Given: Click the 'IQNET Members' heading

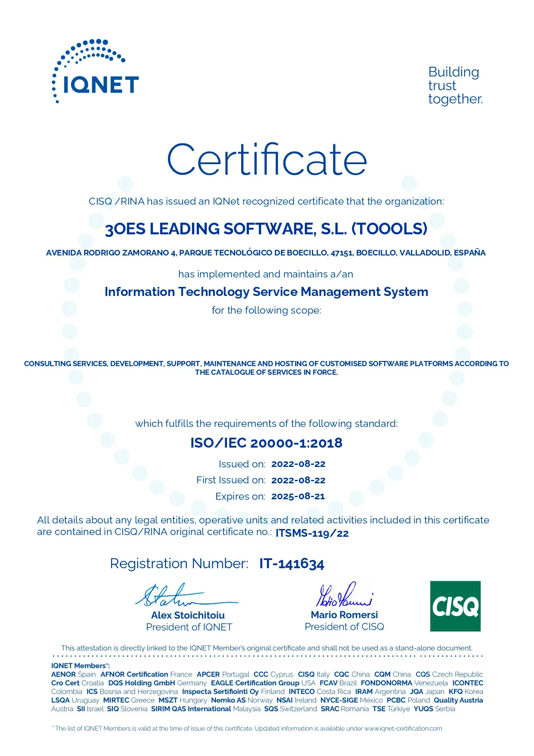Looking at the screenshot, I should [x=80, y=666].
